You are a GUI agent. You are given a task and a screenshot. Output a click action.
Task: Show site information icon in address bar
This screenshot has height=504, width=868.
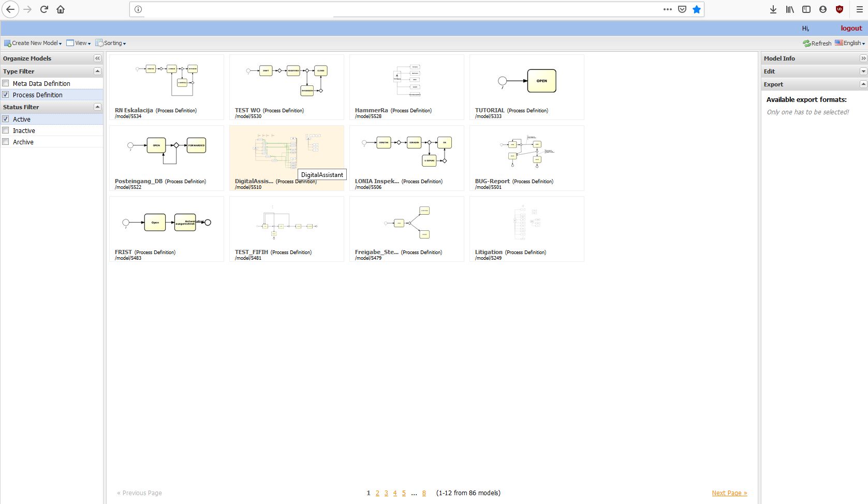138,9
